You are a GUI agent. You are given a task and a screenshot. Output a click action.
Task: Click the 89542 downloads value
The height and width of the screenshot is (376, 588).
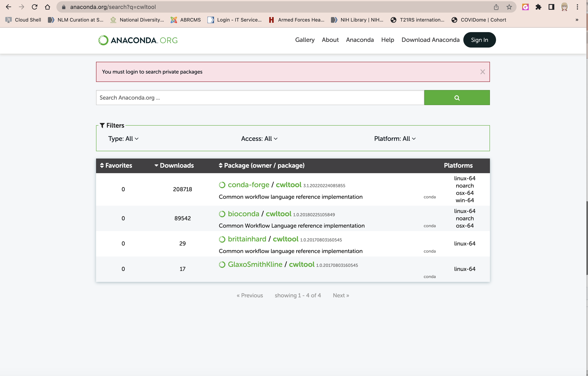[182, 218]
